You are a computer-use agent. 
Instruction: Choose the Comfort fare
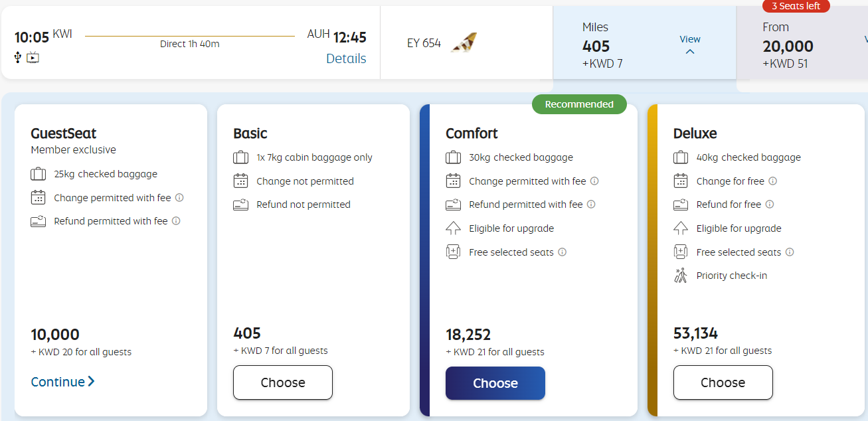[495, 383]
